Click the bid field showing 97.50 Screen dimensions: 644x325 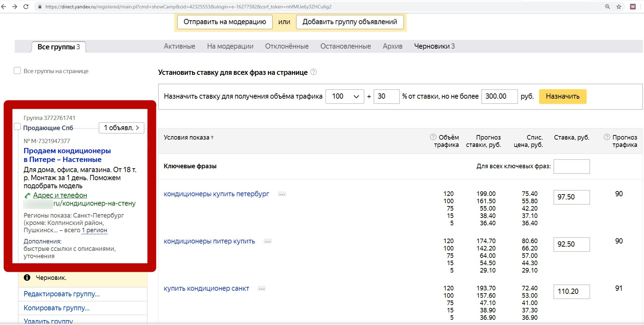coord(572,197)
